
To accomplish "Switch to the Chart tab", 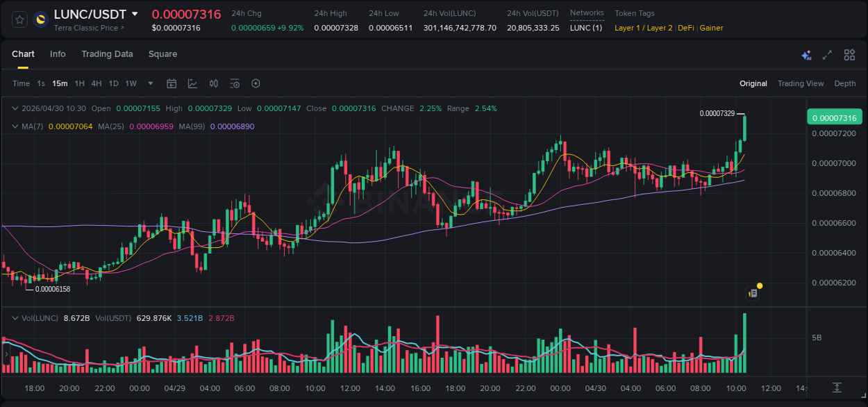I will (23, 54).
